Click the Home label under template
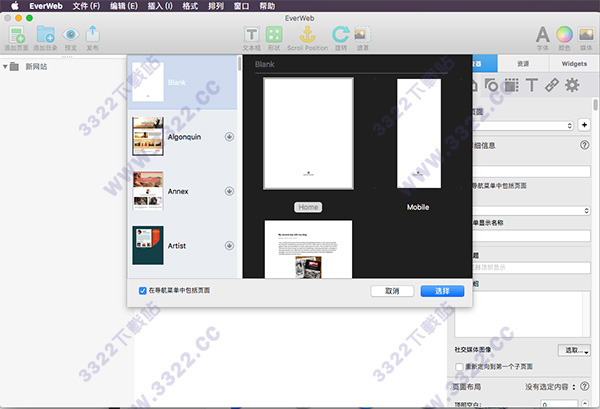This screenshot has width=600, height=409. 308,207
